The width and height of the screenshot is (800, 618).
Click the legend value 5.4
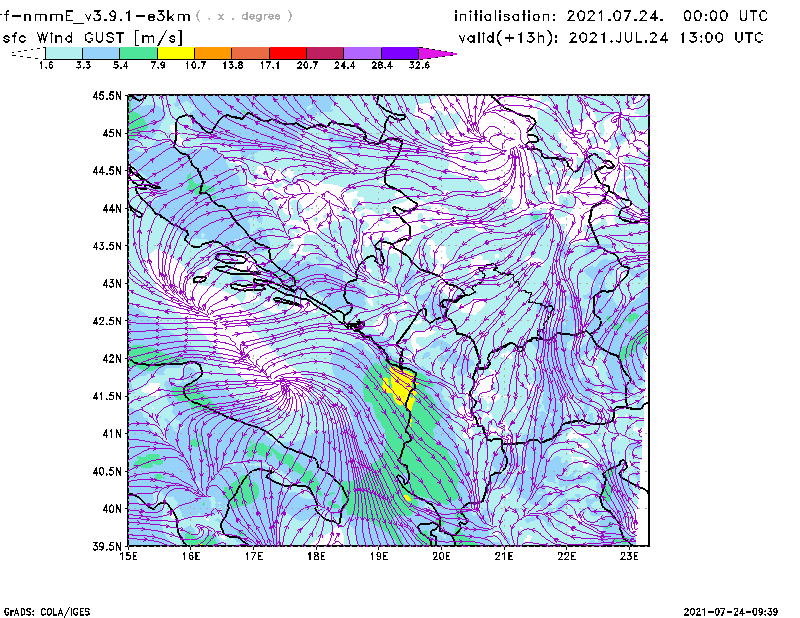(120, 65)
